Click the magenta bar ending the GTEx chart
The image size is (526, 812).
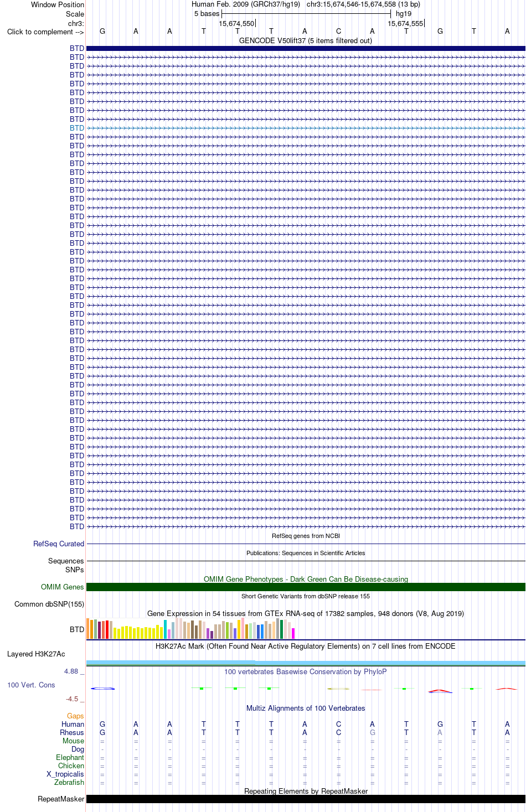(x=293, y=633)
